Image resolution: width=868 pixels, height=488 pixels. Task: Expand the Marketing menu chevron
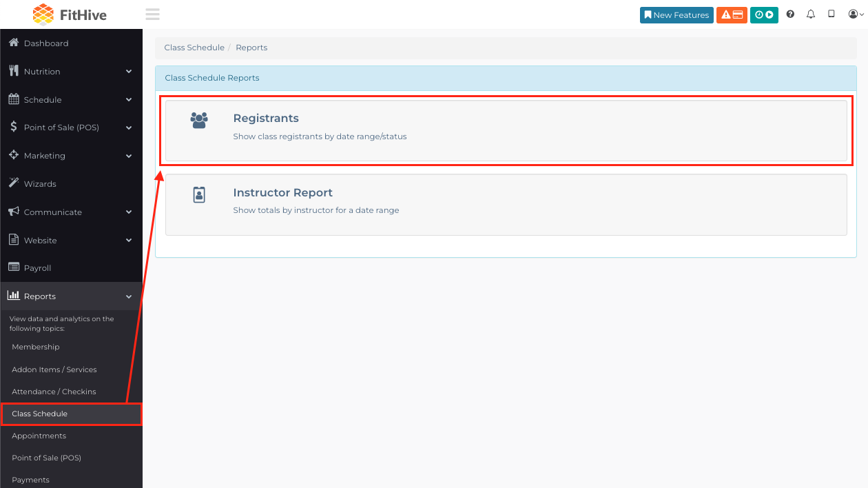point(129,156)
